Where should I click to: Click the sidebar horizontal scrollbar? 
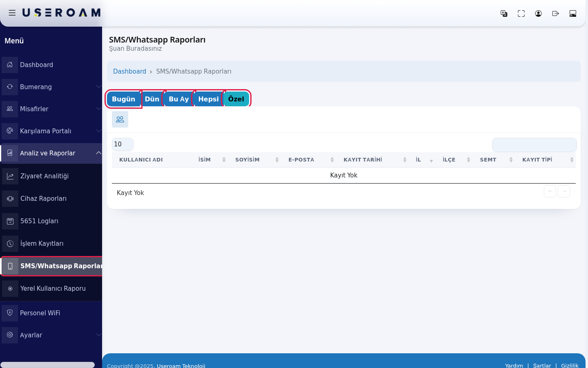coord(47,365)
